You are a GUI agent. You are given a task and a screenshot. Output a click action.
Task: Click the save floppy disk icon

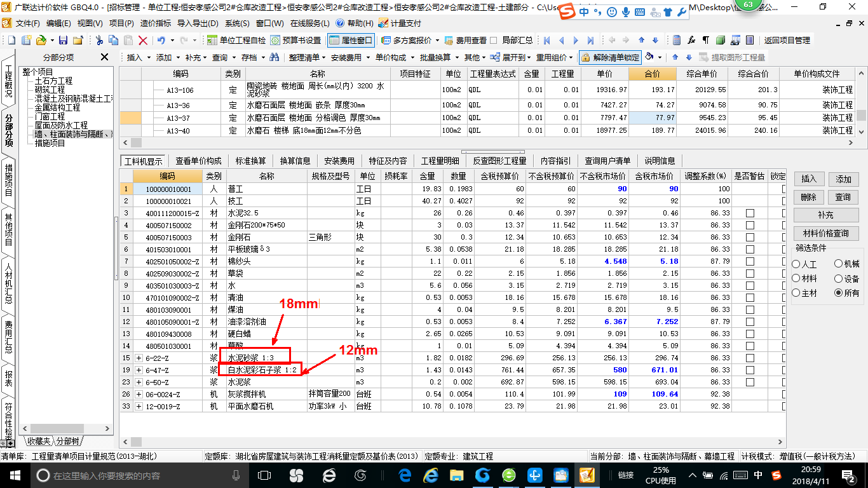coord(64,40)
